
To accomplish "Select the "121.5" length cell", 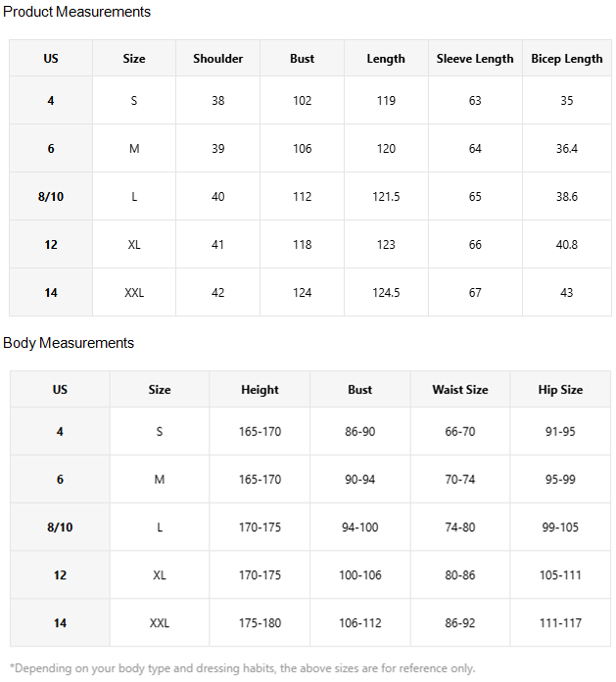I will pos(386,197).
